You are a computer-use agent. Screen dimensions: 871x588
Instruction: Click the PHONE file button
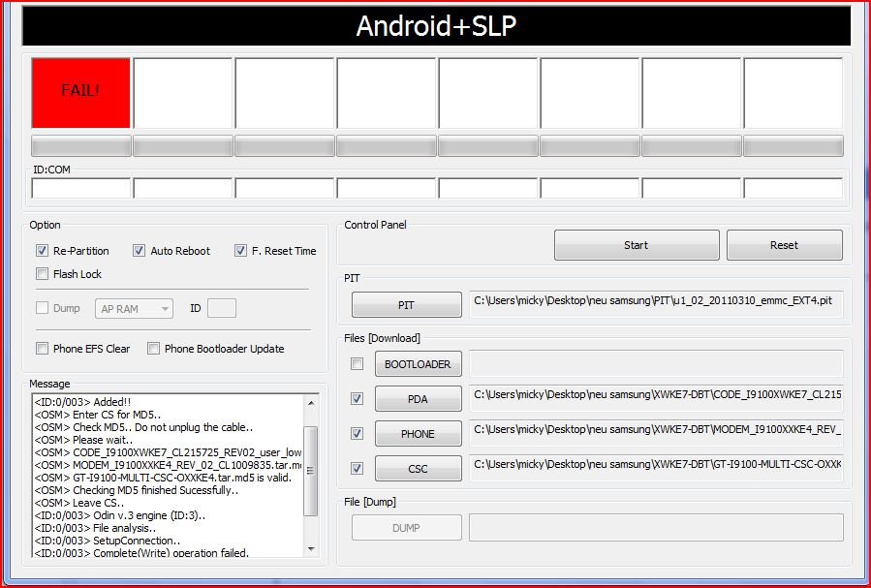pos(418,434)
